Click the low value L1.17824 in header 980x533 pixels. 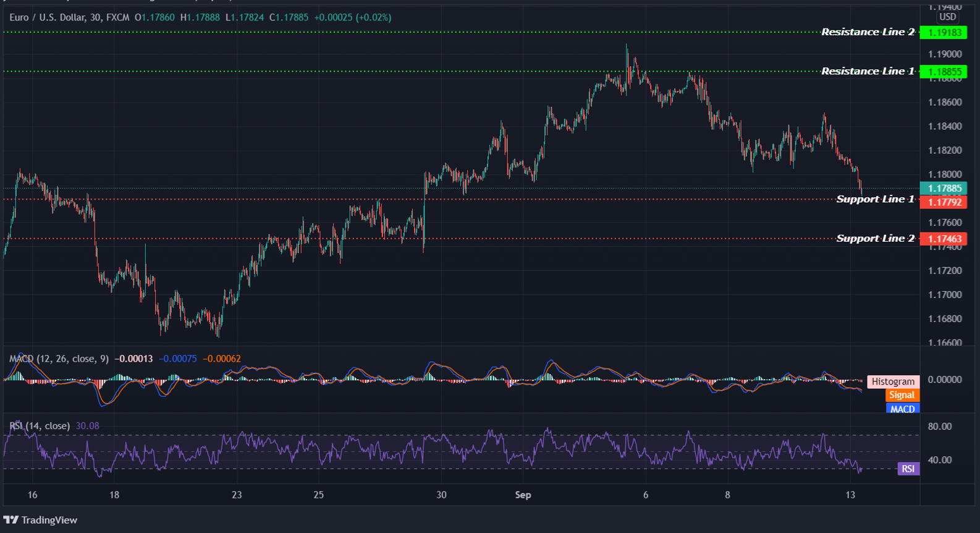pos(244,17)
